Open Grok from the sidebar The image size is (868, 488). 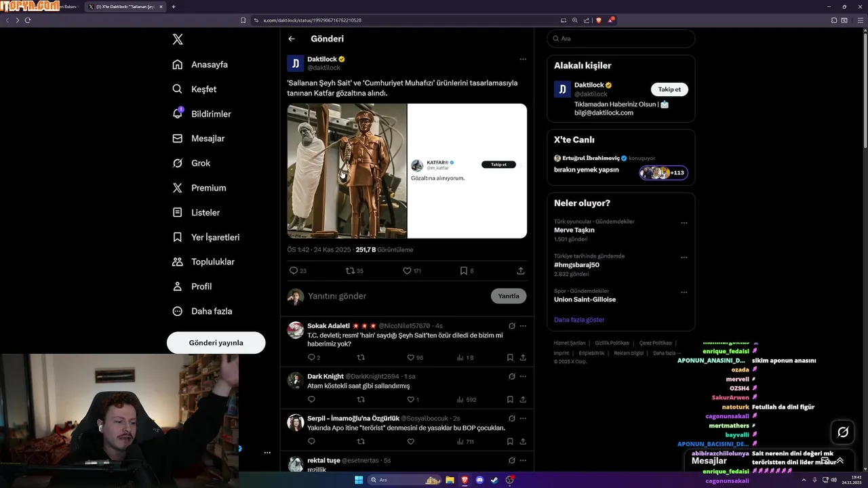191,163
